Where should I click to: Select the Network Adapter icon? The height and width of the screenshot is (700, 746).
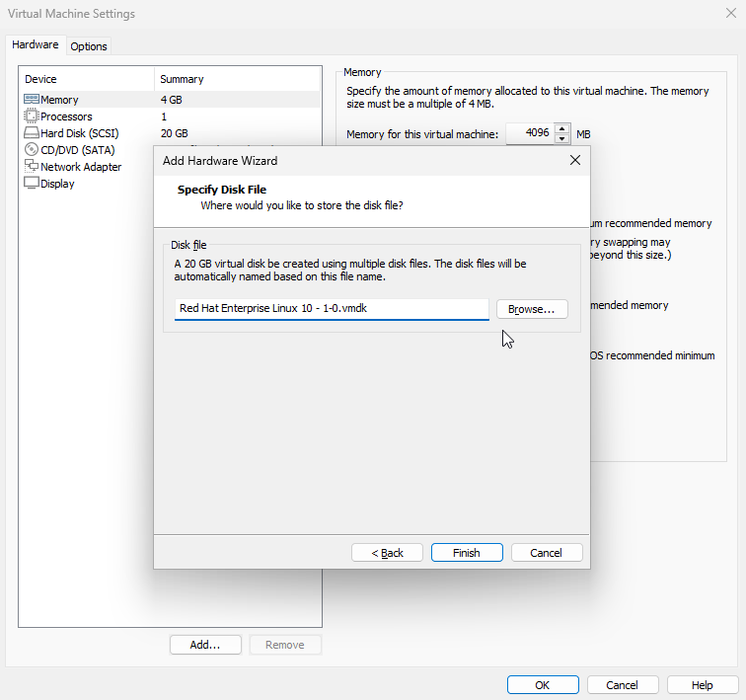(x=32, y=167)
